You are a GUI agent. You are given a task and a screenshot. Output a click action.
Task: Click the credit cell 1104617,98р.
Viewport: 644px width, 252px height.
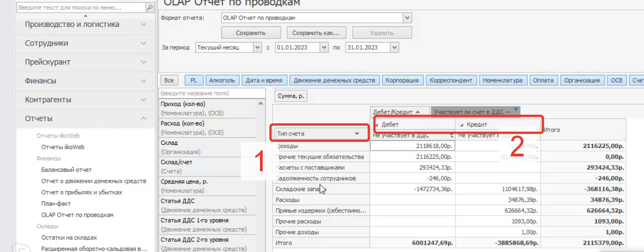(x=498, y=189)
